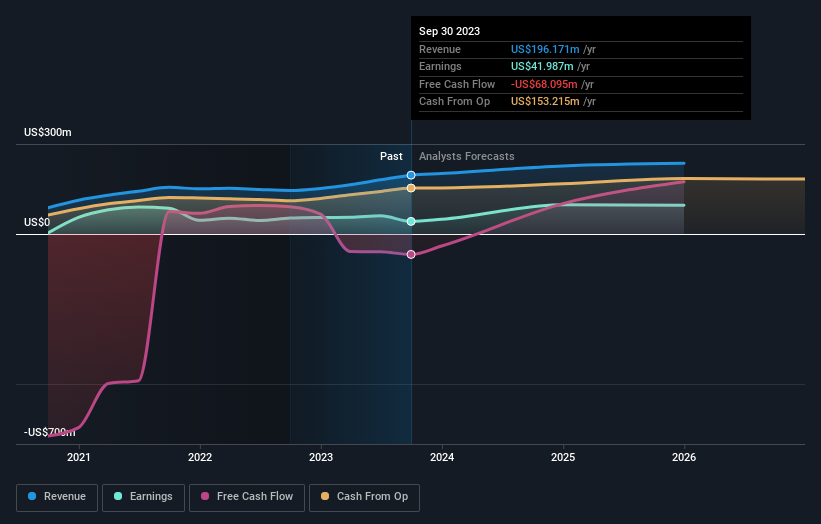Click the 2022 x-axis label
Image resolution: width=821 pixels, height=524 pixels.
[200, 457]
